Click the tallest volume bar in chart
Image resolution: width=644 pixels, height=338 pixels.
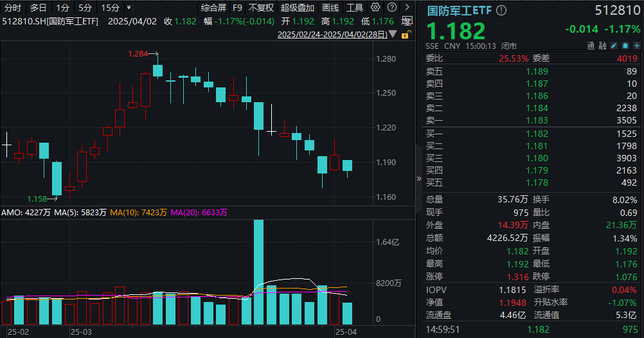pos(259,271)
